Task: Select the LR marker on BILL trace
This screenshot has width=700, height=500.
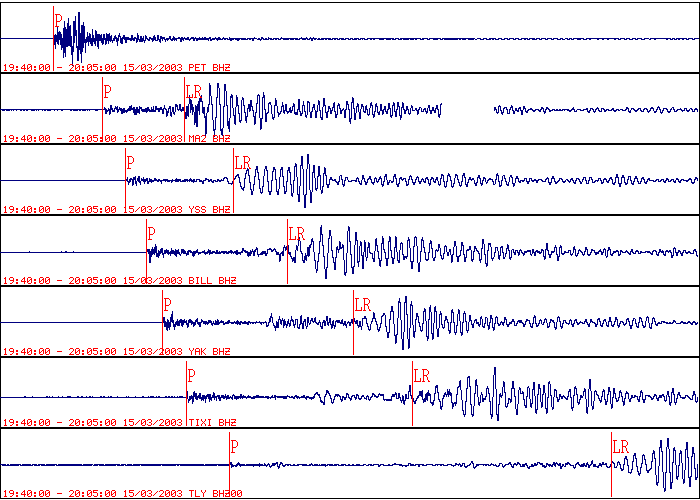Action: [296, 233]
